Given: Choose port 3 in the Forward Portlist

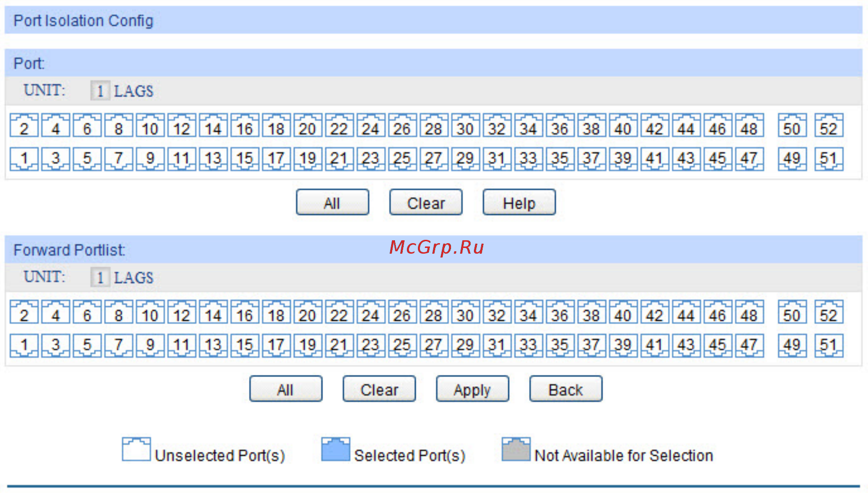Looking at the screenshot, I should point(56,346).
